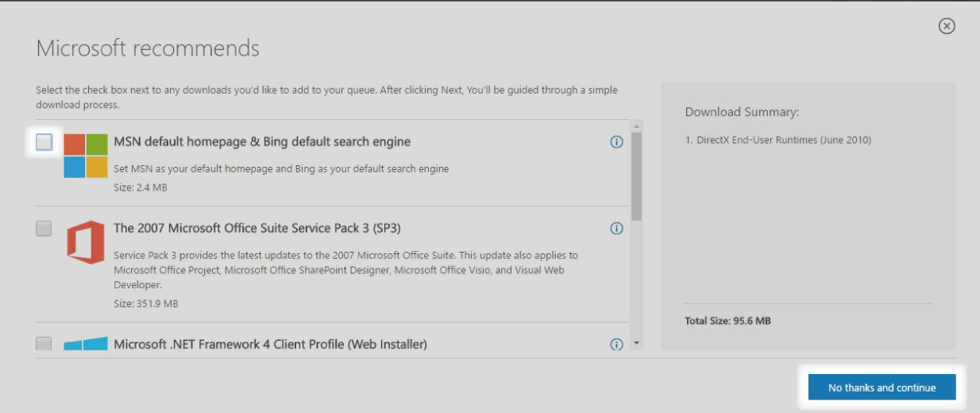The width and height of the screenshot is (980, 413).
Task: Click the MSN four-color logo icon
Action: (x=86, y=155)
